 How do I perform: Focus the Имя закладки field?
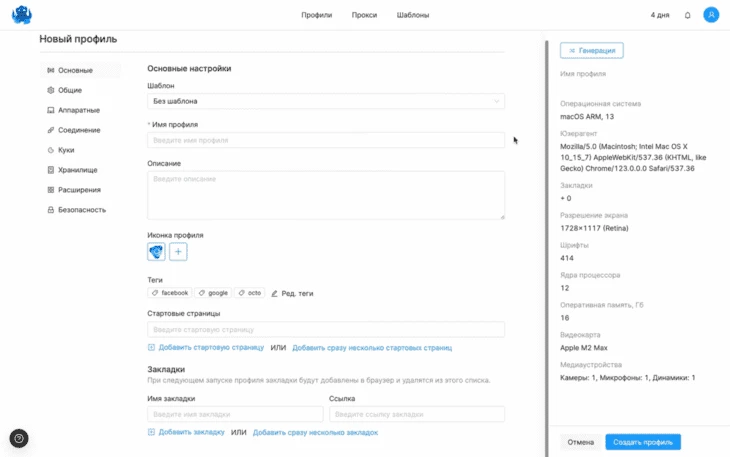pos(235,414)
